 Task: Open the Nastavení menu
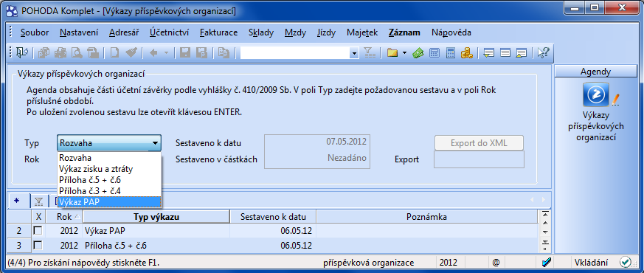coord(79,32)
